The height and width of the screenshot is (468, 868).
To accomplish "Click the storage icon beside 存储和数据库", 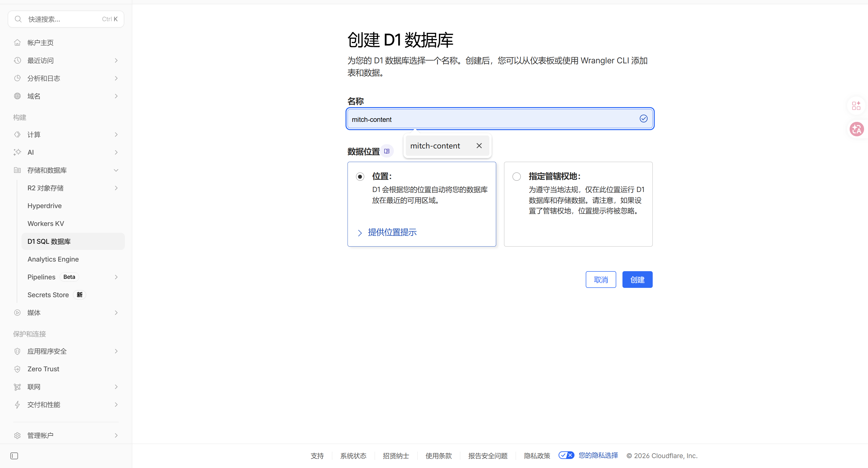I will click(17, 170).
